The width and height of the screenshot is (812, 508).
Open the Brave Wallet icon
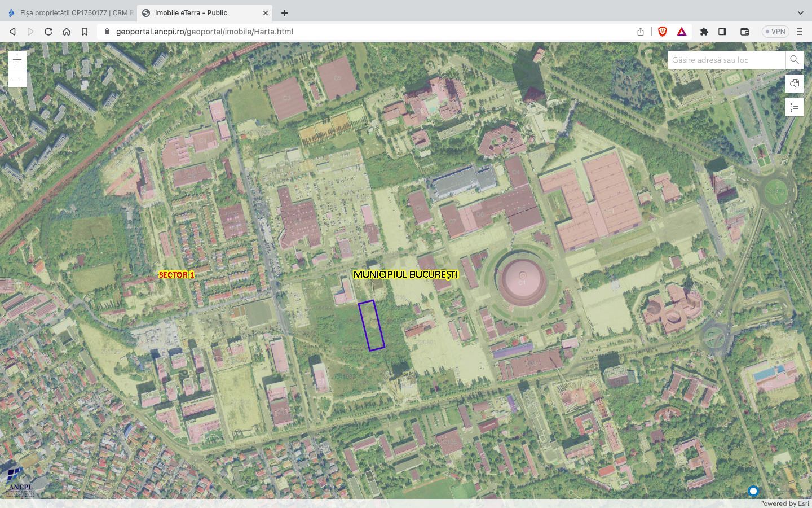[744, 32]
